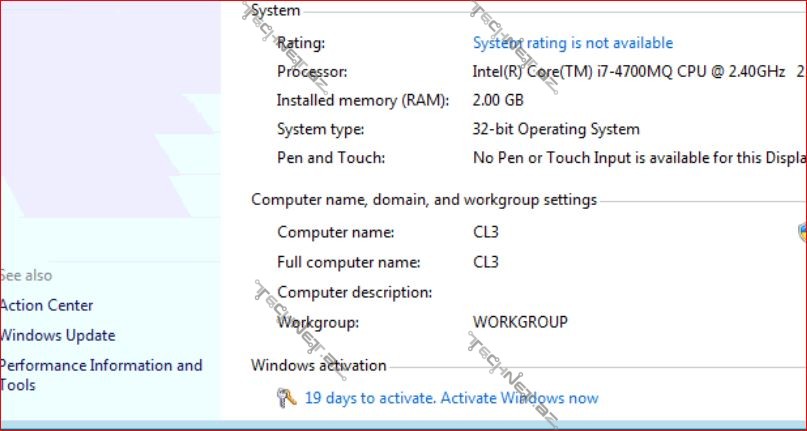
Task: Click the WORKGROUP value
Action: coord(519,322)
